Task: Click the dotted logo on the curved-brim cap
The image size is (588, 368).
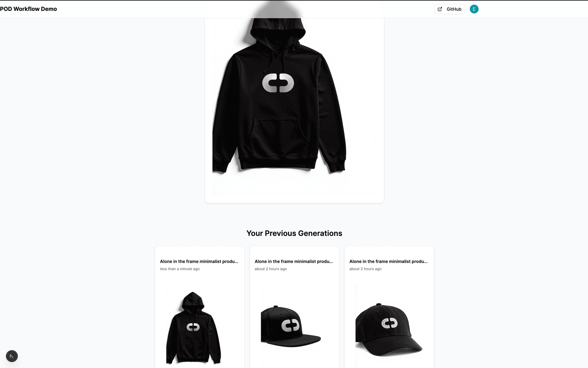Action: (x=390, y=323)
